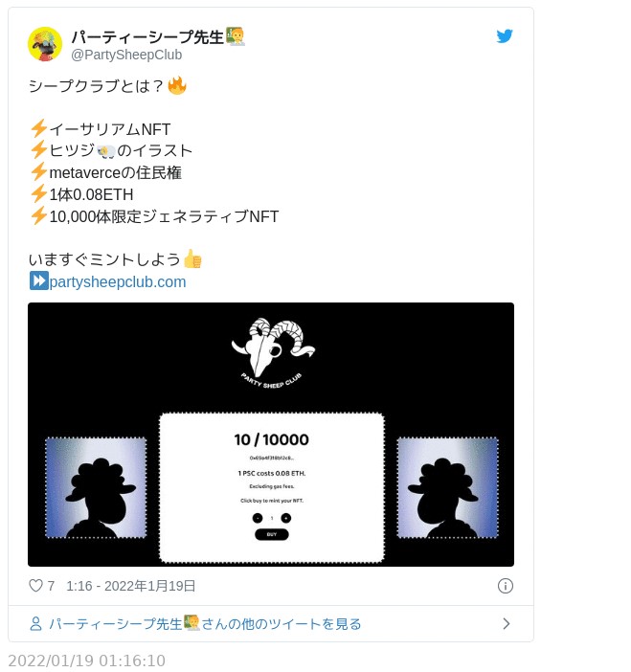Open the @PartySheepClub handle
The image size is (631, 672).
[126, 55]
